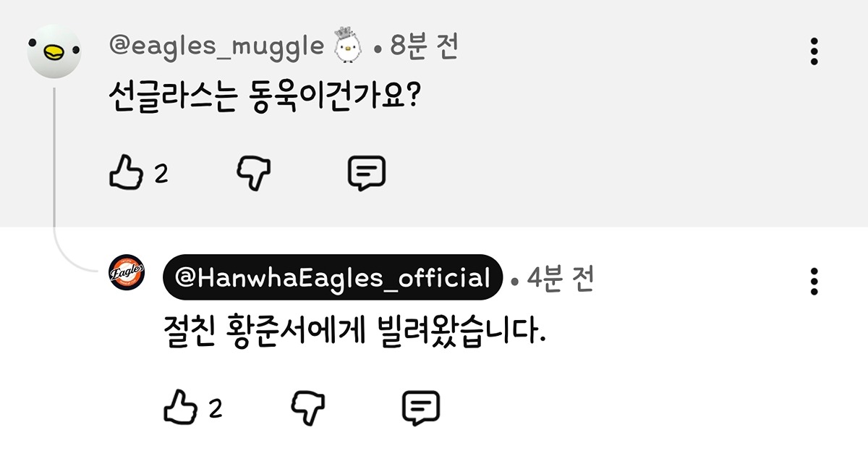Click like count 2 on the reply
Image resolution: width=868 pixels, height=459 pixels.
pos(215,409)
